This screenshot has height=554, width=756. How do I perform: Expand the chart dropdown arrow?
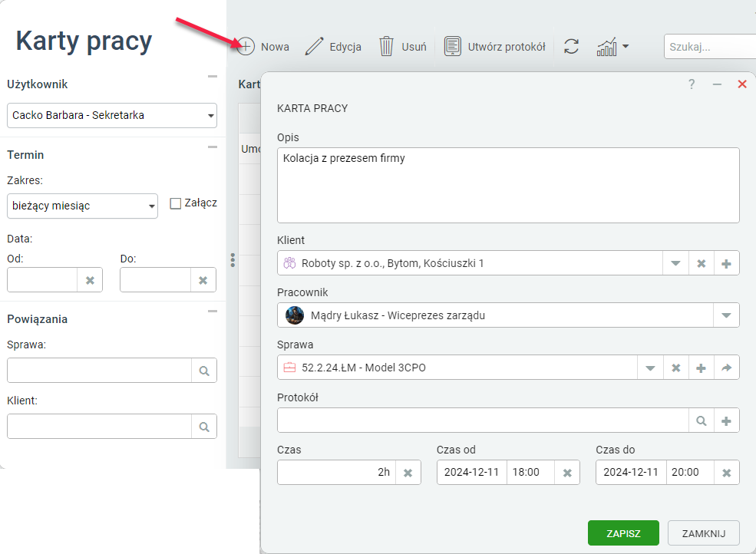click(626, 47)
